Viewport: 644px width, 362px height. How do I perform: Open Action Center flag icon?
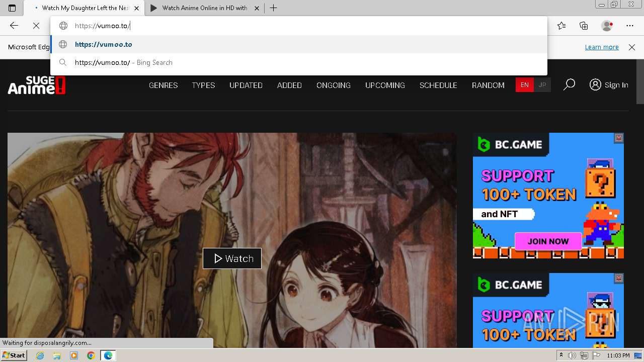click(x=596, y=355)
